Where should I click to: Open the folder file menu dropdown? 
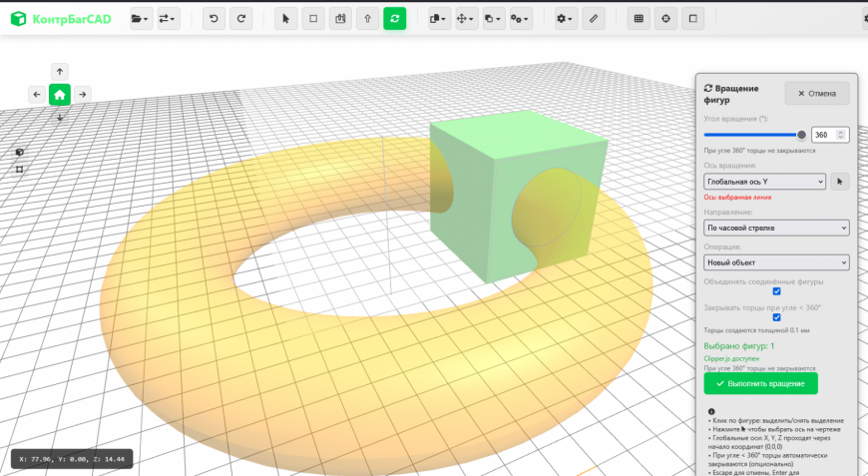click(141, 19)
